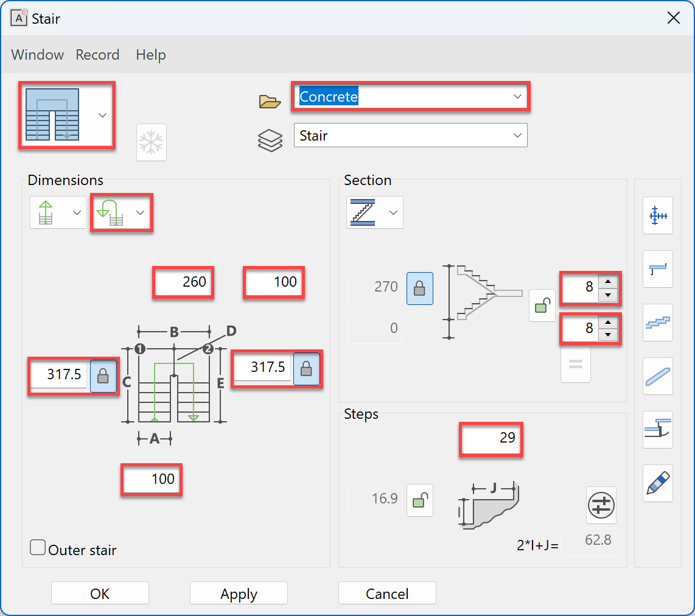Expand the Stair layer dropdown
The image size is (695, 616).
tap(517, 136)
